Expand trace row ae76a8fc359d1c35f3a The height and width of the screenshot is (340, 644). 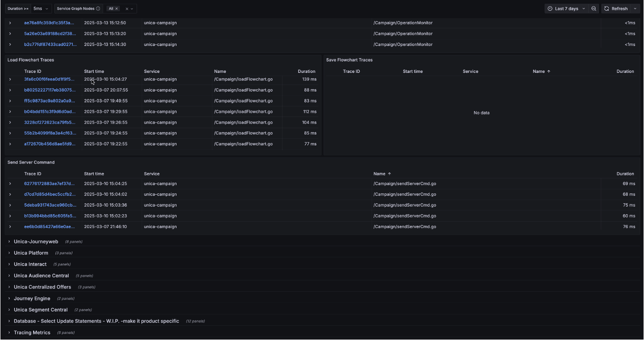click(x=10, y=23)
